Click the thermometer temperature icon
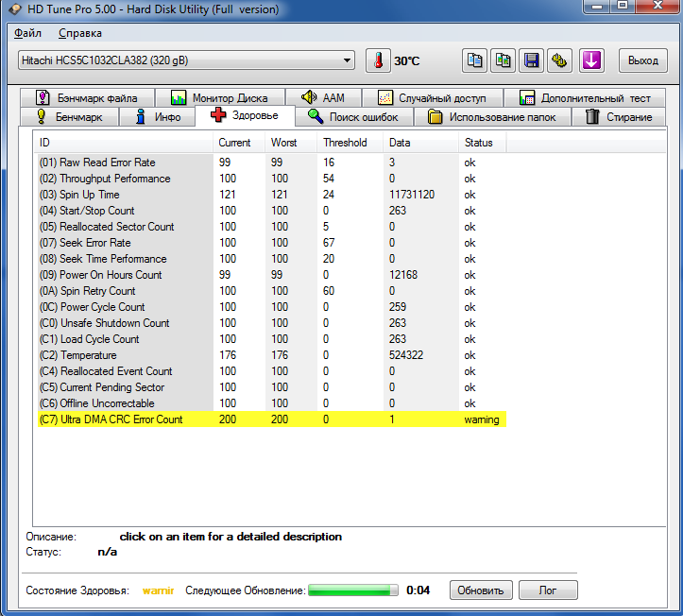The width and height of the screenshot is (683, 616). point(378,60)
